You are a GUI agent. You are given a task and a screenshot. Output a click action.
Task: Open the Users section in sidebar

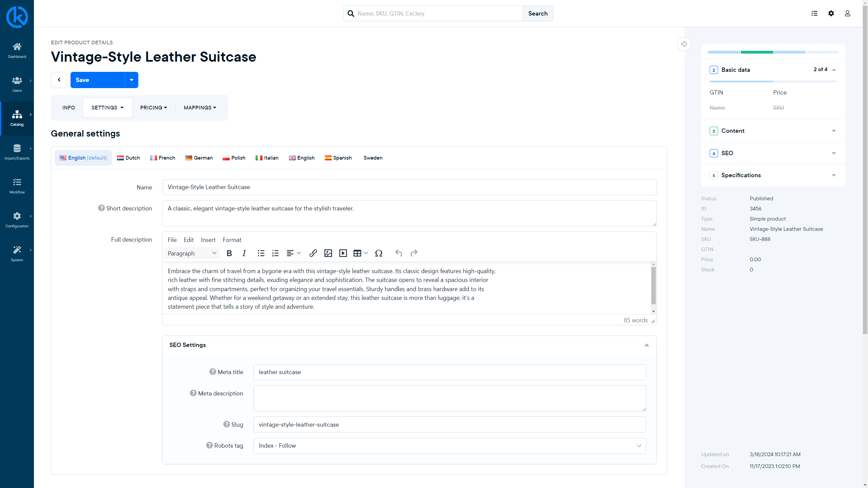(x=17, y=84)
